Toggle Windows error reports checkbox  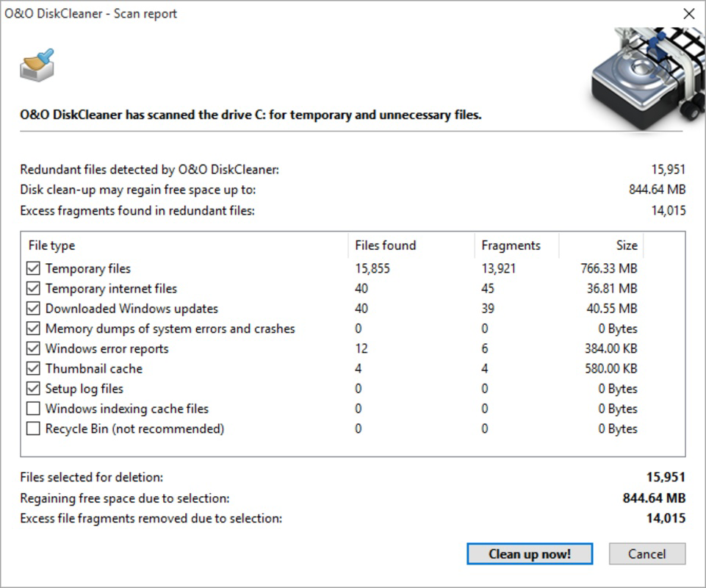[33, 348]
